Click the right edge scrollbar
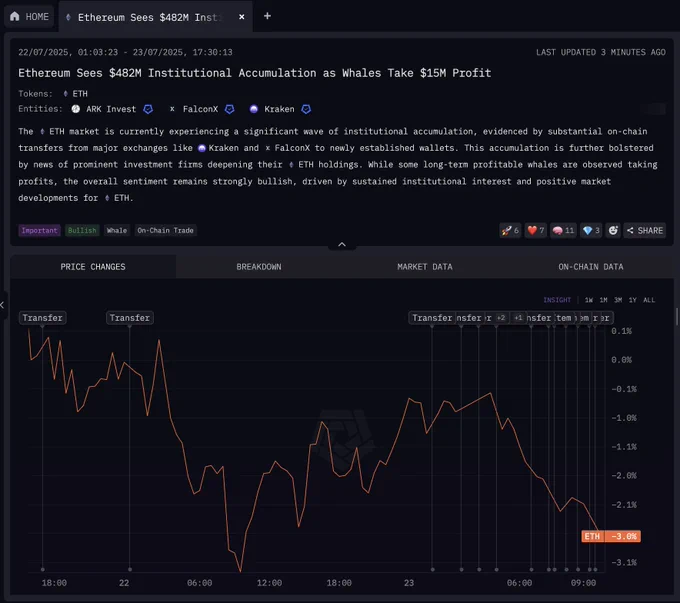The image size is (680, 603). (x=677, y=316)
